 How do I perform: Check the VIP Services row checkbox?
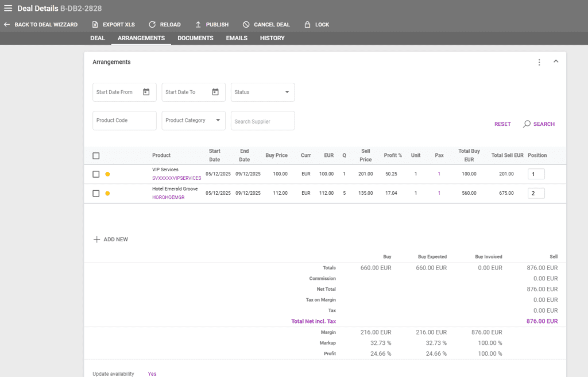[96, 174]
